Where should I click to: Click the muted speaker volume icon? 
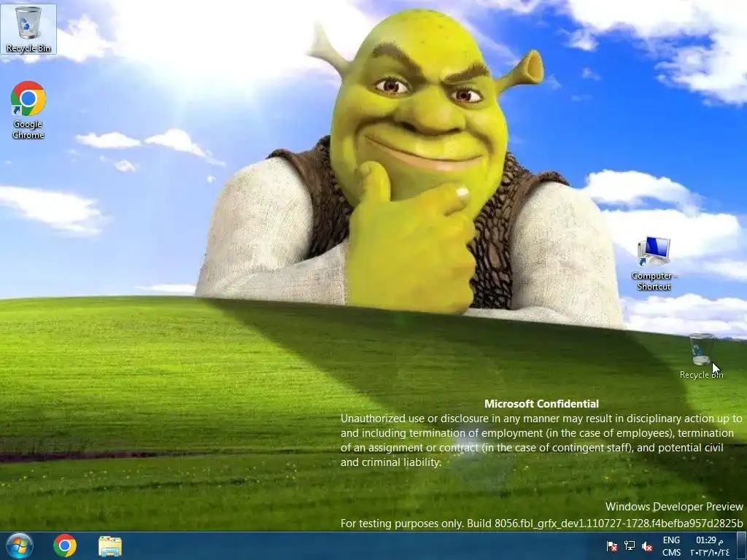tap(647, 546)
